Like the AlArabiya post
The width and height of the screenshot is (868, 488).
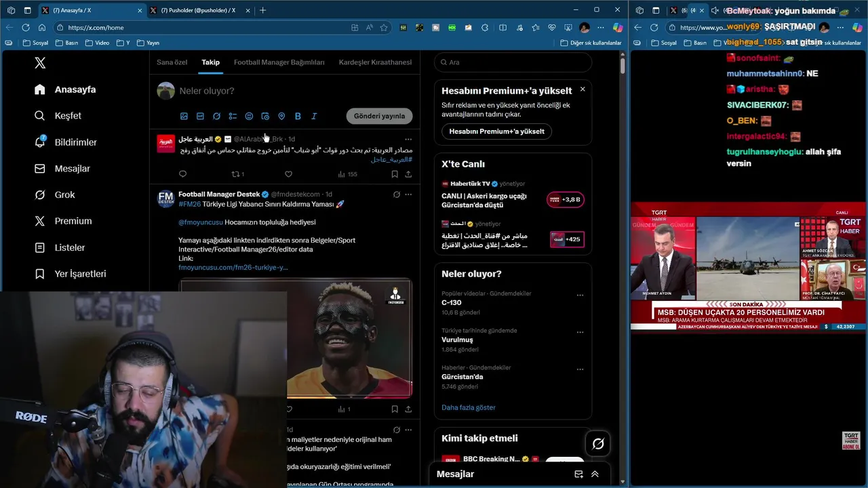[288, 174]
